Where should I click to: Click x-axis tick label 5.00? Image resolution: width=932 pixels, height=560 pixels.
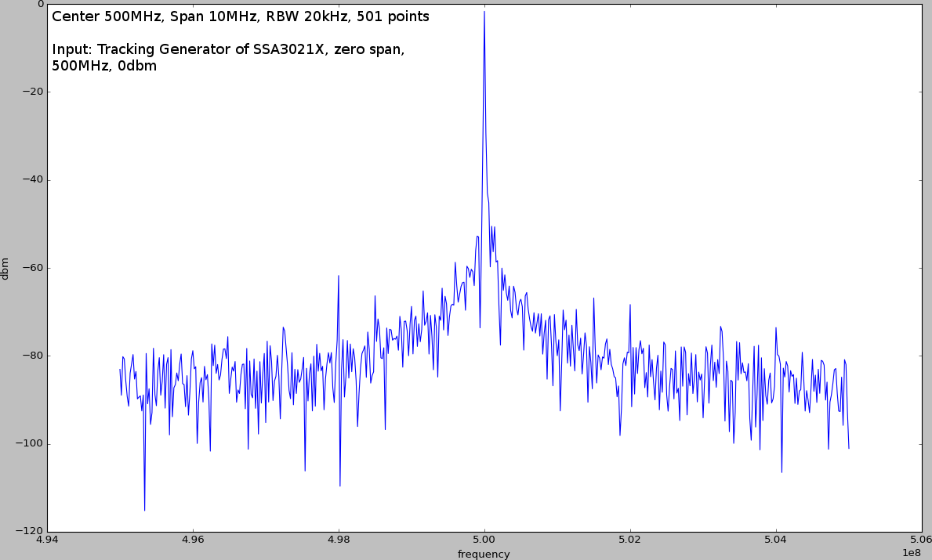click(x=484, y=539)
